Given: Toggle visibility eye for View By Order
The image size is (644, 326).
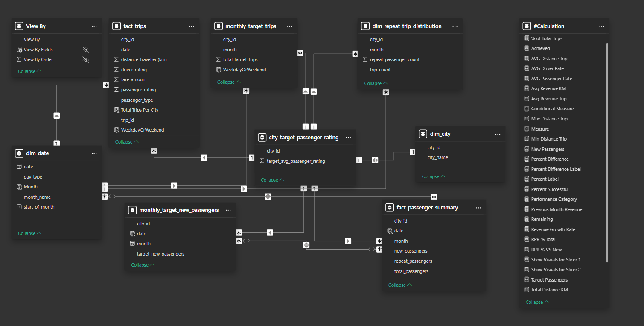Looking at the screenshot, I should point(85,60).
